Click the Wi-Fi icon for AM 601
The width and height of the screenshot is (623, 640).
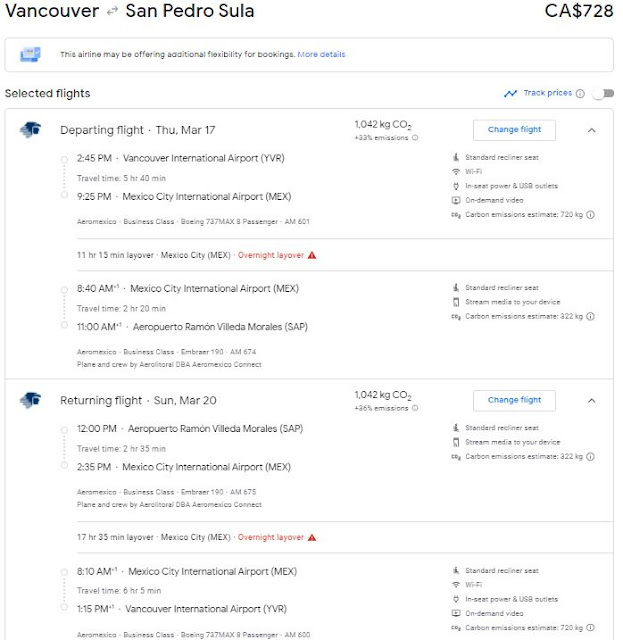[x=456, y=171]
